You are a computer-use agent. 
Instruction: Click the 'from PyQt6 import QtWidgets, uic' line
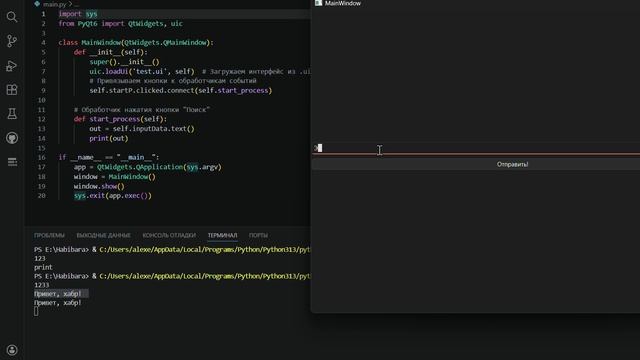(x=120, y=24)
